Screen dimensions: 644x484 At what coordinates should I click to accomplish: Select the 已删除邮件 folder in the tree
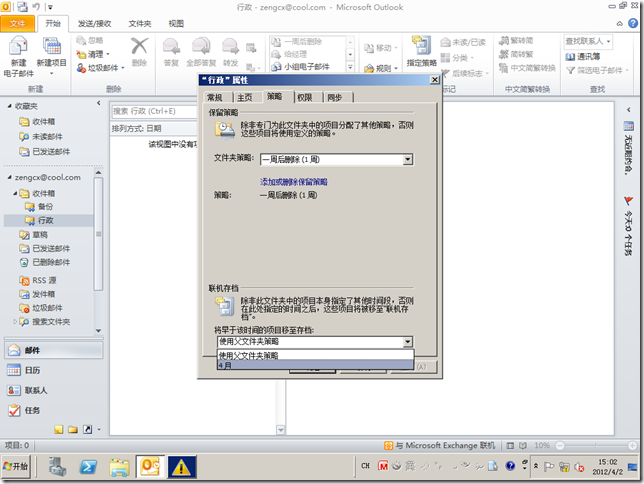(x=51, y=262)
